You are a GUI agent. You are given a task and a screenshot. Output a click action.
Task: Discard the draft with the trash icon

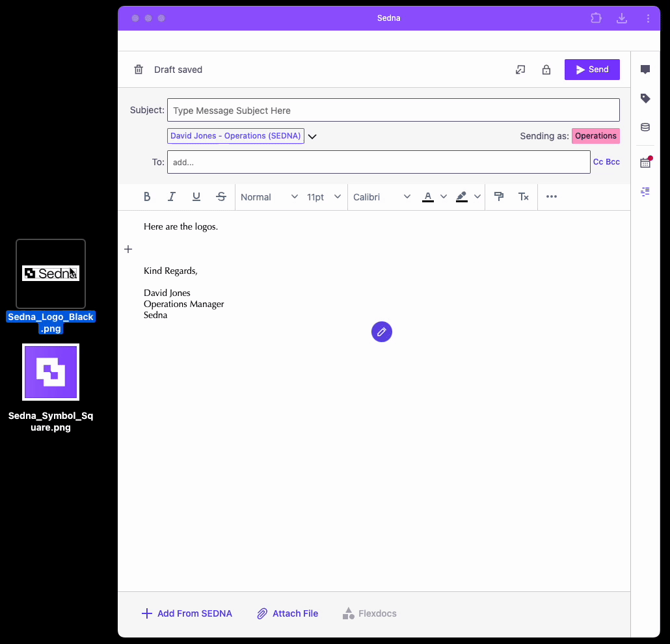pos(139,70)
